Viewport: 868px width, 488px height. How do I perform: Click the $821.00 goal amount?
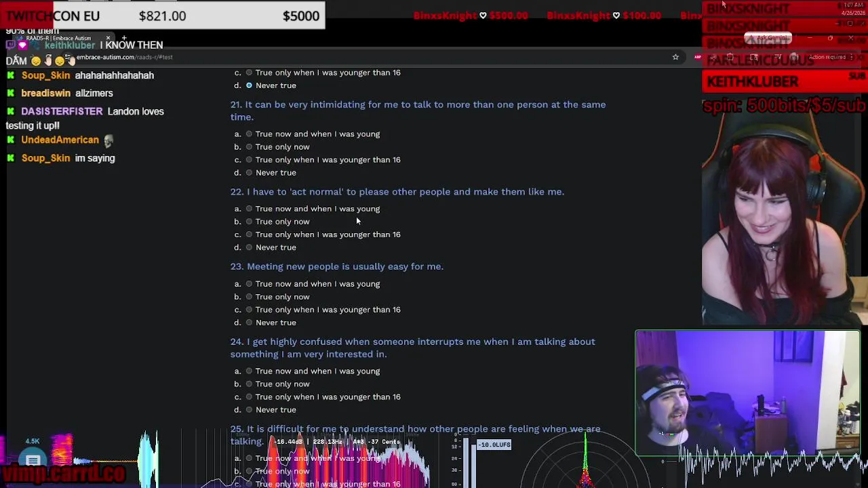pyautogui.click(x=162, y=16)
